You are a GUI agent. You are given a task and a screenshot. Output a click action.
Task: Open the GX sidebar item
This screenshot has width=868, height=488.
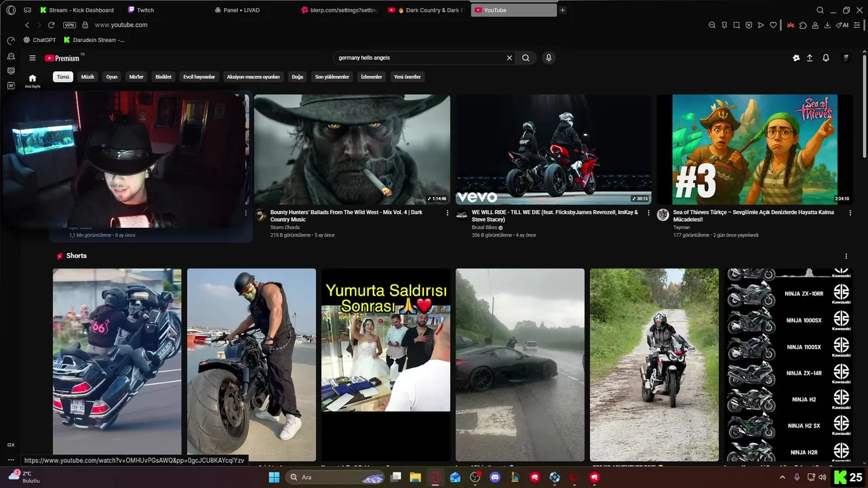click(x=11, y=445)
